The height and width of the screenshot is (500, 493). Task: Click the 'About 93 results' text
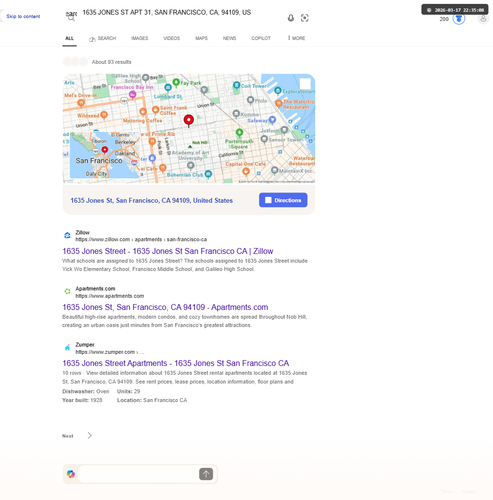click(111, 62)
